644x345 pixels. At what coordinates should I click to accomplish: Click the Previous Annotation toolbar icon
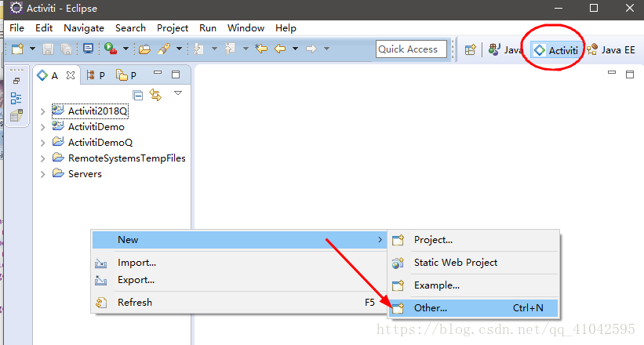230,49
